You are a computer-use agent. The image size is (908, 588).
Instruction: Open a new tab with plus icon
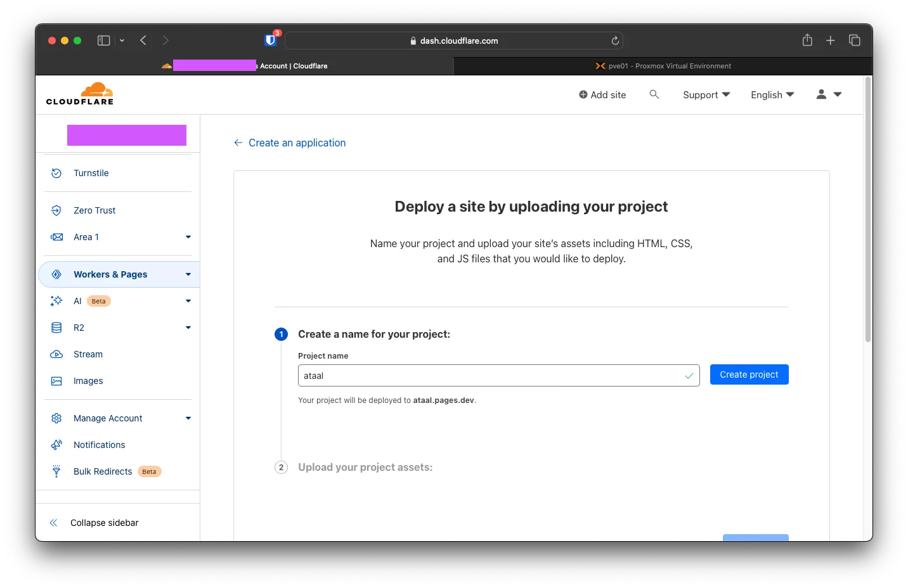tap(830, 41)
